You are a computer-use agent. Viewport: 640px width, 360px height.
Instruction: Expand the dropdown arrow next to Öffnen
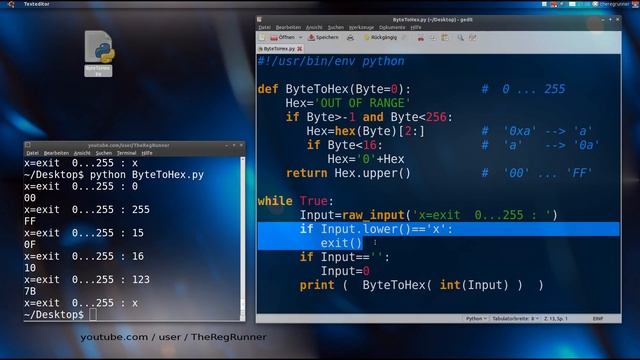pyautogui.click(x=300, y=38)
